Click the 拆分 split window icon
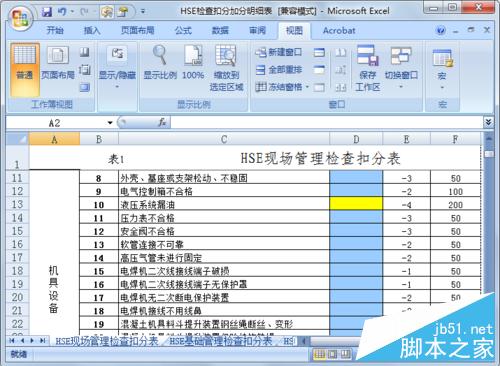Screen dimensions: 500x366 tap(319, 52)
